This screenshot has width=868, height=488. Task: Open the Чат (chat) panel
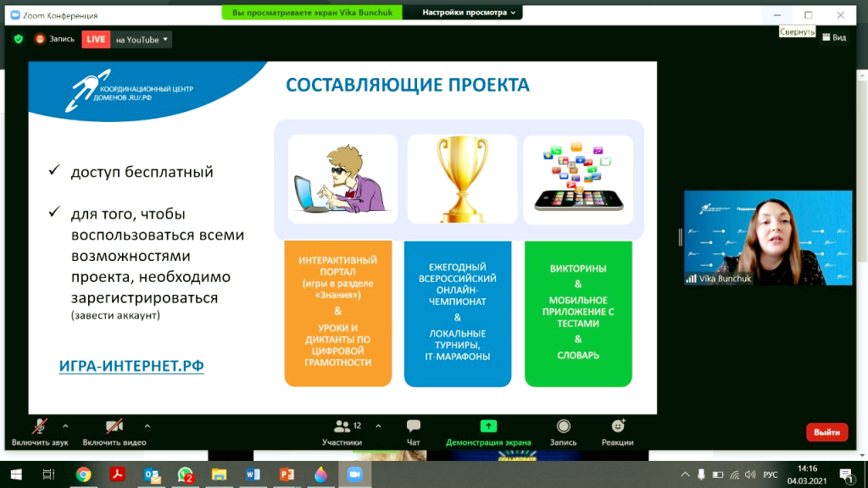413,431
